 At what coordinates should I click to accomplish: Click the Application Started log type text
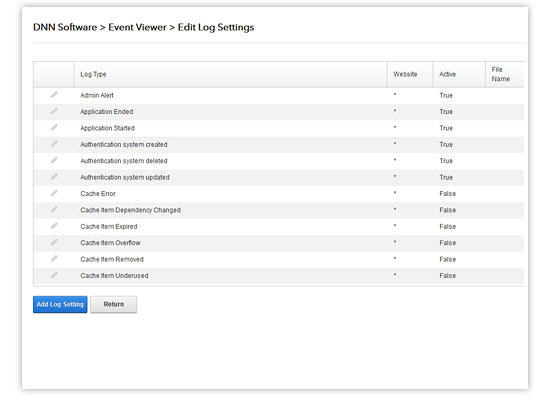point(107,128)
